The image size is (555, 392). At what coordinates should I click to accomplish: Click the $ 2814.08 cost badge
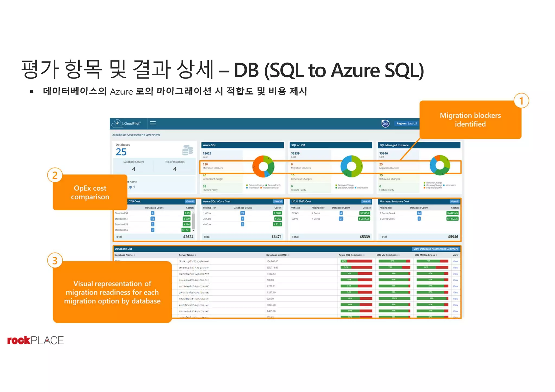[364, 219]
